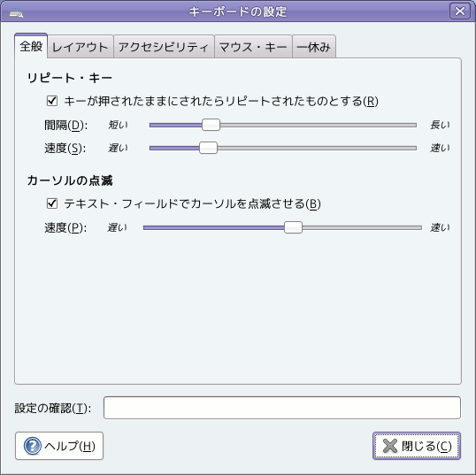476x475 pixels.
Task: Select the 全般 tab
Action: pyautogui.click(x=31, y=46)
